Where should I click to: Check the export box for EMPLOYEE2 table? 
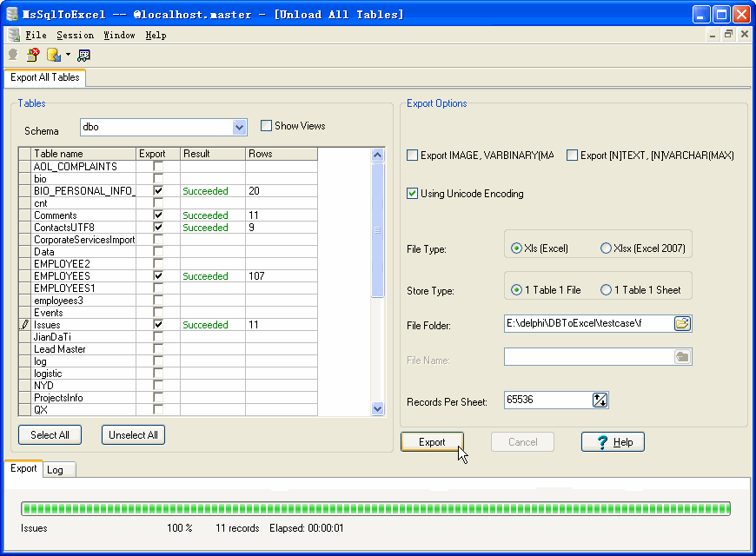[x=158, y=264]
